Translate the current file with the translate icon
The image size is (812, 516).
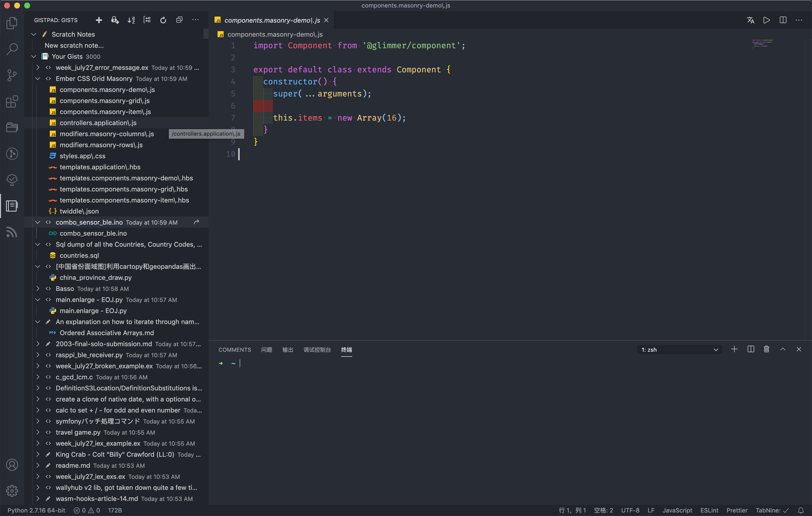coord(751,20)
